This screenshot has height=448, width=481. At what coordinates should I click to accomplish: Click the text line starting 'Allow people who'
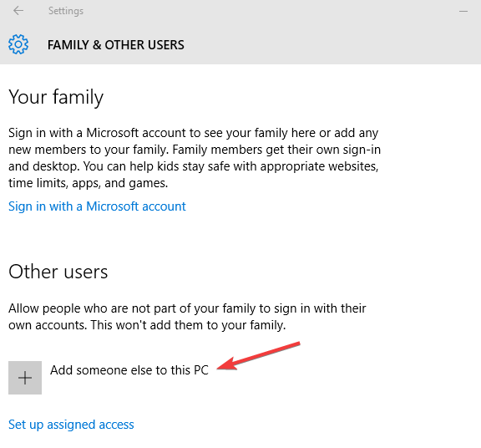pyautogui.click(x=187, y=308)
